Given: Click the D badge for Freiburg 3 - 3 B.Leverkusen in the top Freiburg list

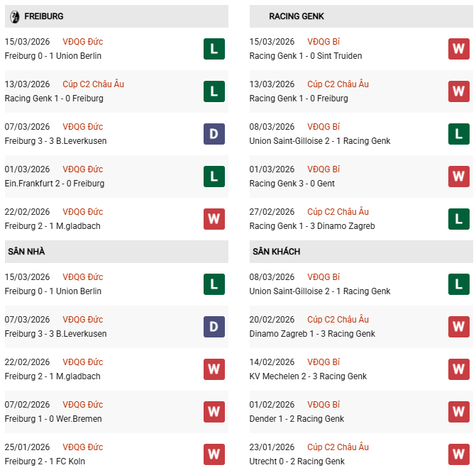Looking at the screenshot, I should tap(214, 134).
